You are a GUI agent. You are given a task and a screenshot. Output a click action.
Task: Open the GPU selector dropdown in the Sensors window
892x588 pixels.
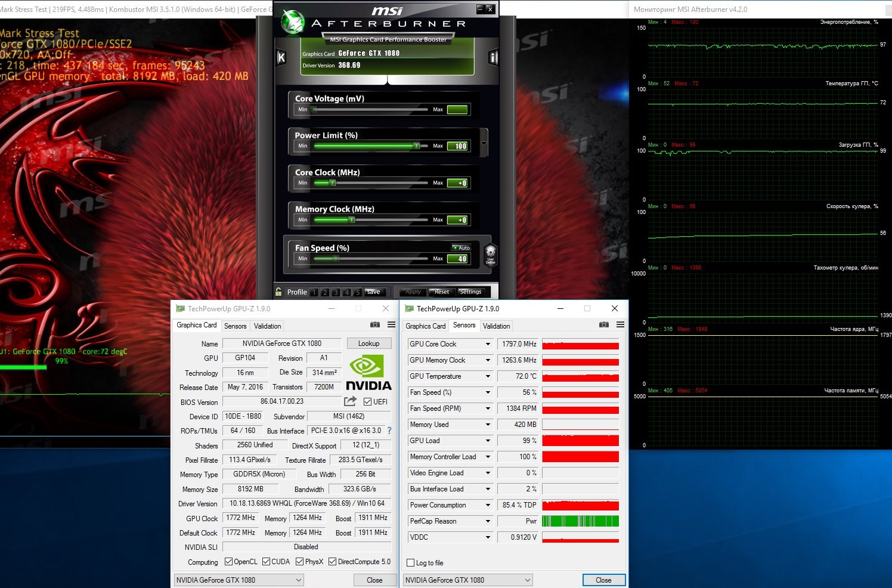467,580
